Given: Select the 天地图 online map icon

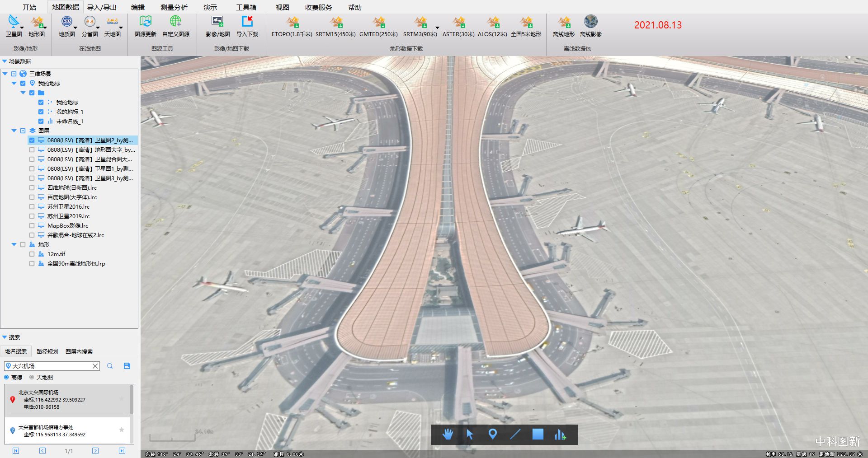Looking at the screenshot, I should pyautogui.click(x=112, y=26).
